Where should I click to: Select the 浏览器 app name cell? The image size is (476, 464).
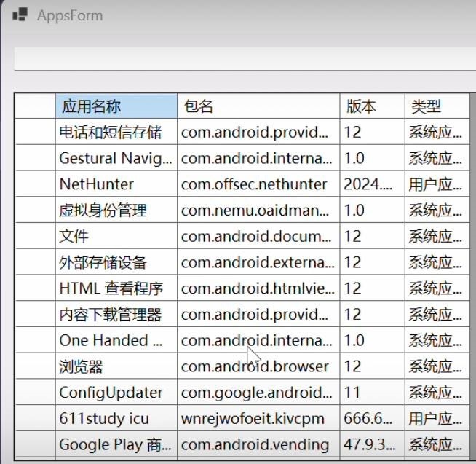pyautogui.click(x=116, y=366)
